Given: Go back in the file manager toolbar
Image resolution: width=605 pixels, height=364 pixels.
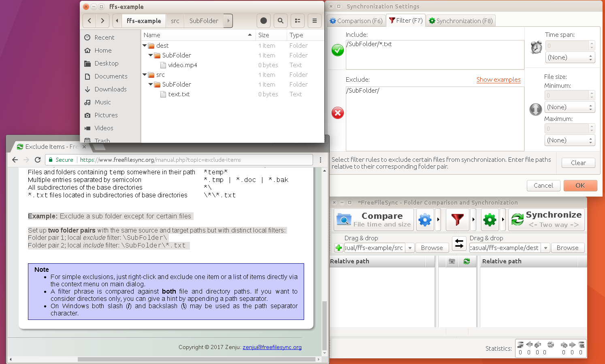Looking at the screenshot, I should [x=89, y=21].
